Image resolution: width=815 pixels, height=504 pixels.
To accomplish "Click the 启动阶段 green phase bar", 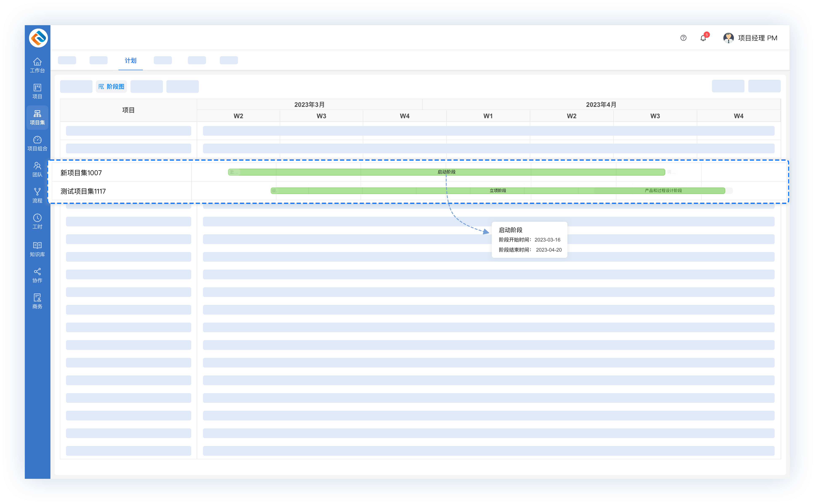I will coord(446,172).
